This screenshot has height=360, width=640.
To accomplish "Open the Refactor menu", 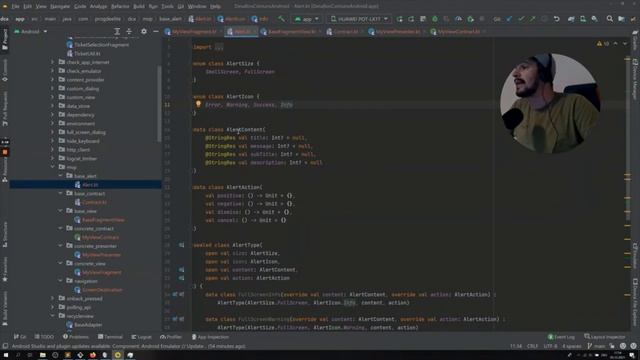I will (120, 7).
